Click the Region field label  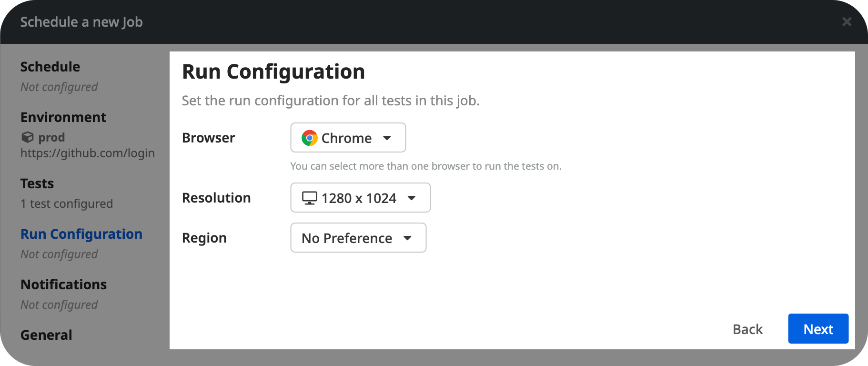(204, 238)
